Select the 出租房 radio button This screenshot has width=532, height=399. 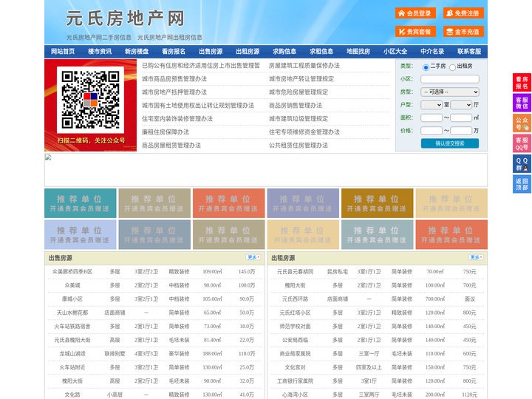point(452,67)
